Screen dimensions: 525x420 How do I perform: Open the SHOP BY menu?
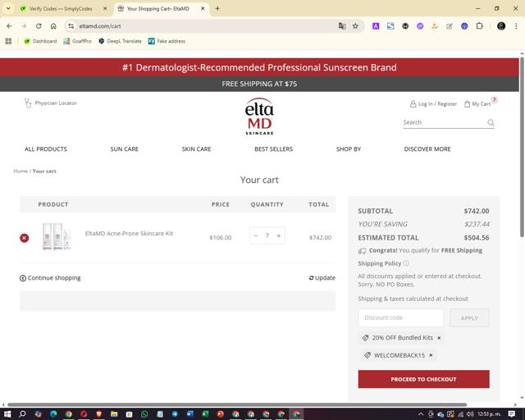pyautogui.click(x=349, y=149)
